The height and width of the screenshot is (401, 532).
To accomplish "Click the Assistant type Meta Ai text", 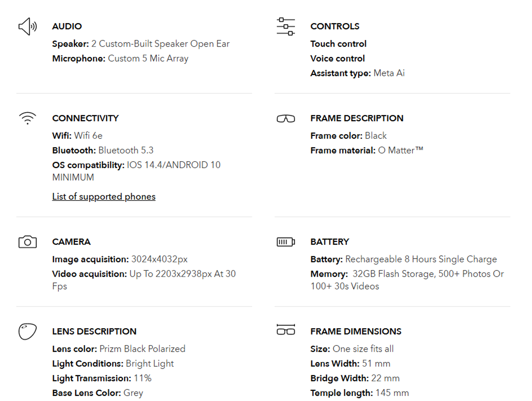I will pos(357,73).
